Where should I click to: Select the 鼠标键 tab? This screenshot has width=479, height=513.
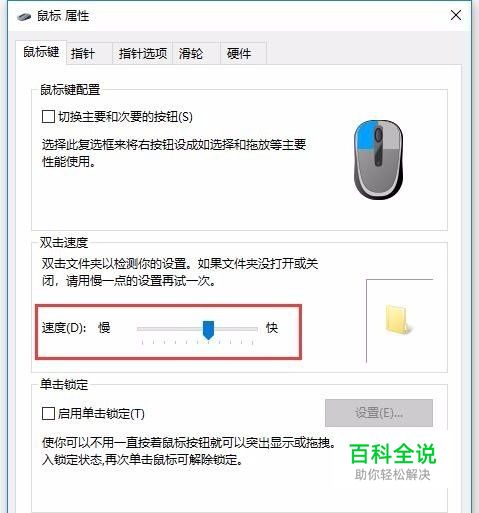pos(41,52)
